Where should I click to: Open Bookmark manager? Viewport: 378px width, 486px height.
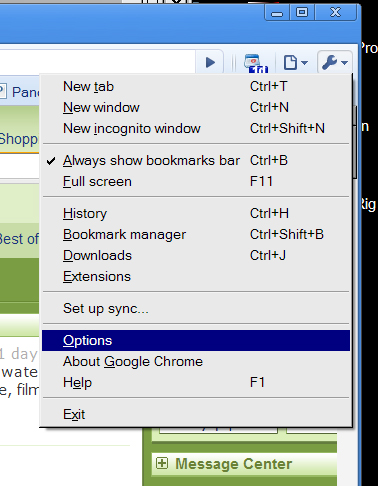(x=196, y=234)
